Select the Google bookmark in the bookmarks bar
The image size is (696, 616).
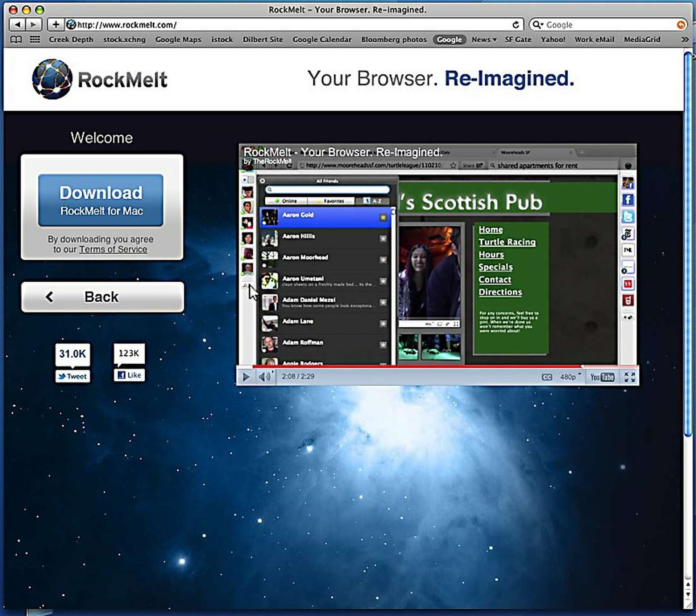(449, 40)
